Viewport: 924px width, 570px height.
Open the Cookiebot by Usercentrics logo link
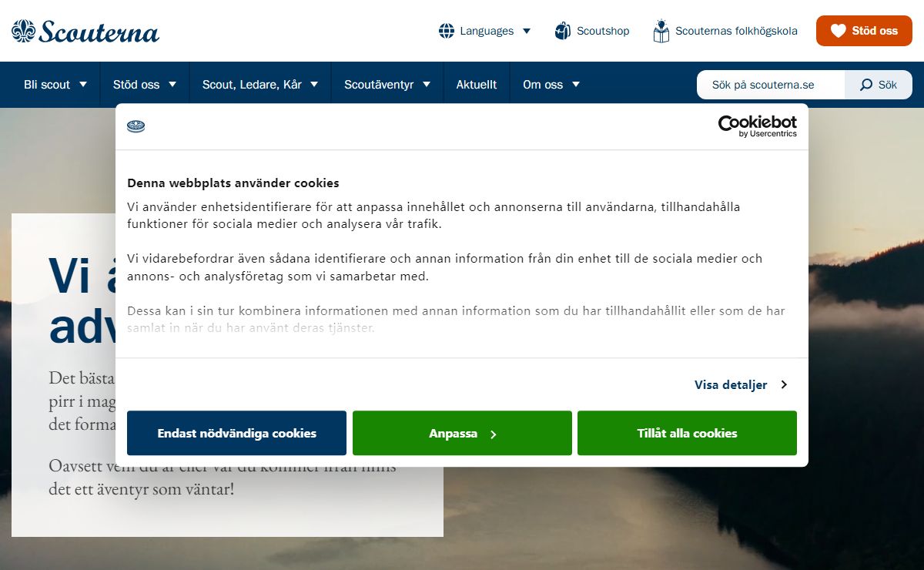pyautogui.click(x=758, y=126)
